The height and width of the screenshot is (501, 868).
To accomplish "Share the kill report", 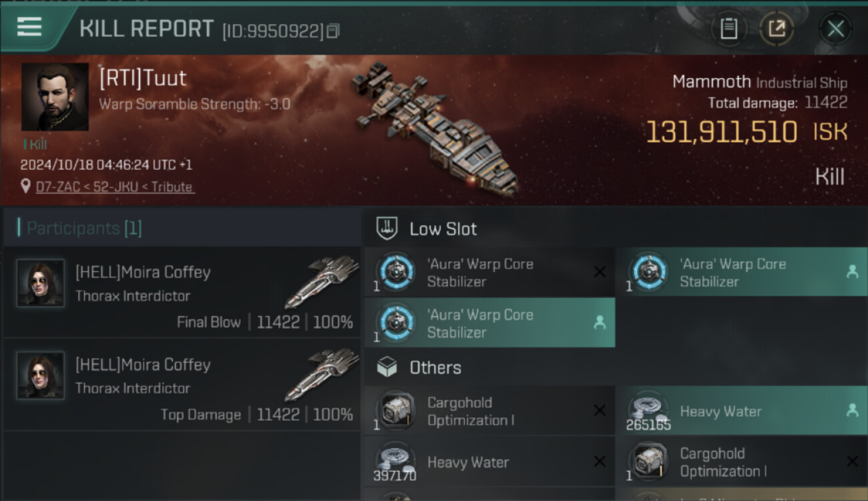I will click(777, 29).
